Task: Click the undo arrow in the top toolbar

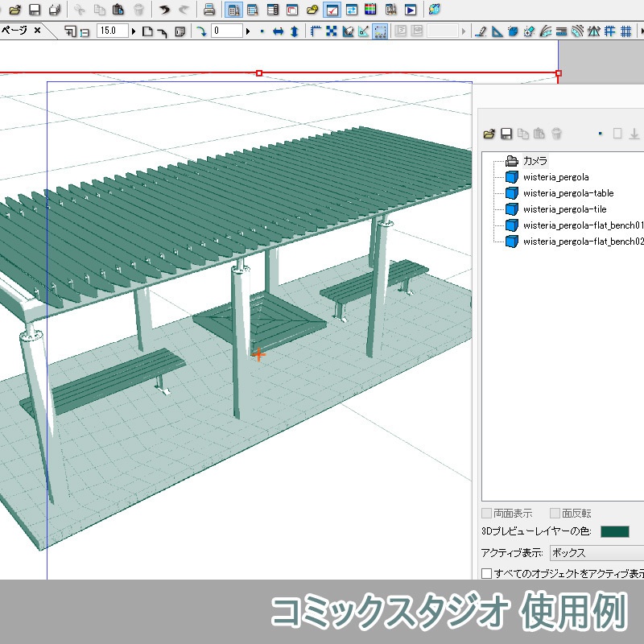Action: (163, 11)
